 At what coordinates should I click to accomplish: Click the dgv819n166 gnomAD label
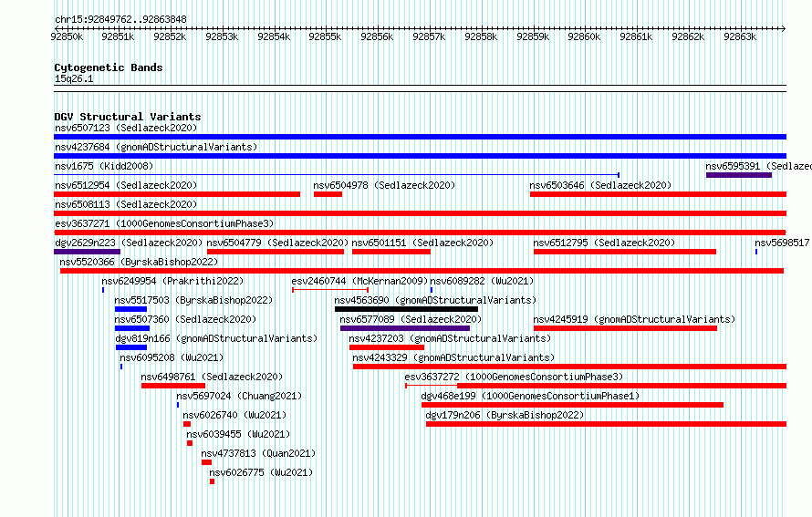pos(216,338)
